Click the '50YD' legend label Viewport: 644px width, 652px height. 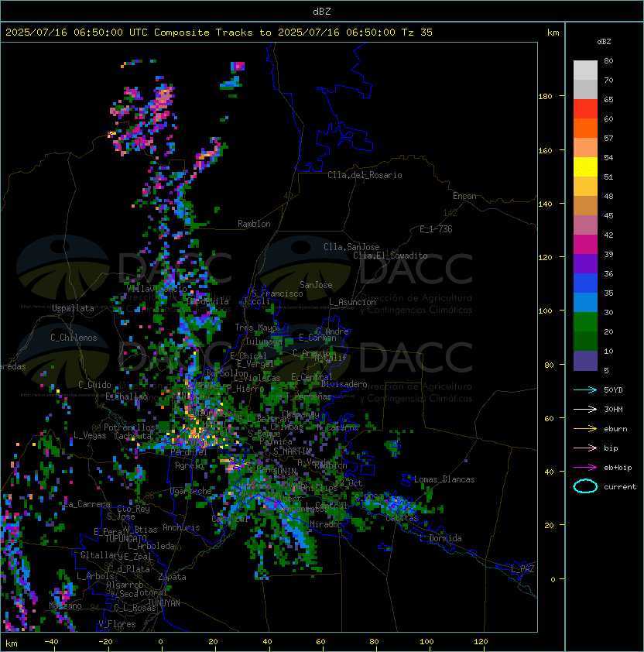tap(613, 390)
